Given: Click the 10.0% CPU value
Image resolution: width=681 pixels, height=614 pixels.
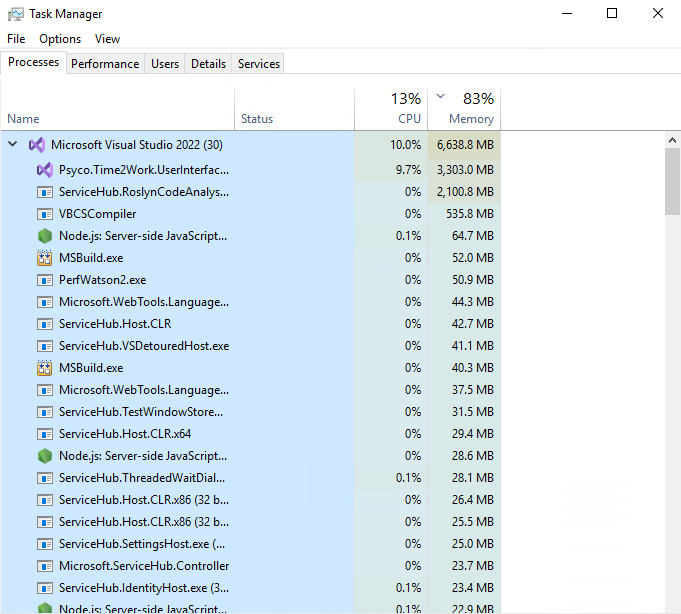Looking at the screenshot, I should 405,145.
